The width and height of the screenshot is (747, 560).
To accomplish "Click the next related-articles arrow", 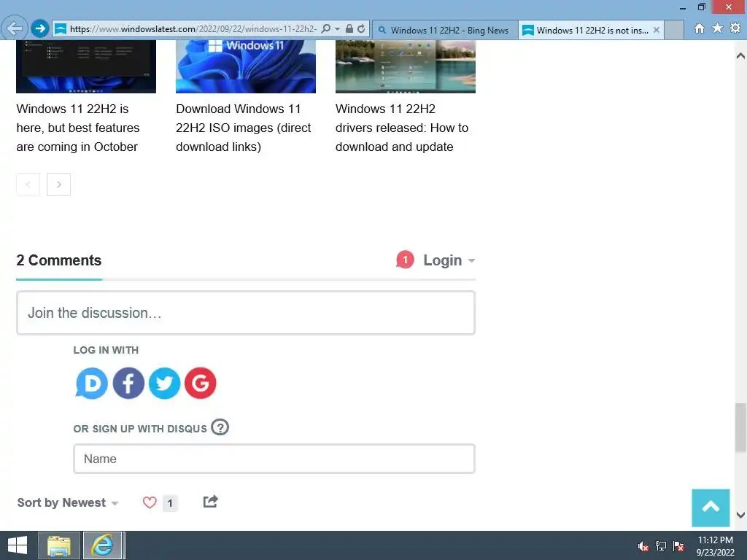I will coord(58,184).
